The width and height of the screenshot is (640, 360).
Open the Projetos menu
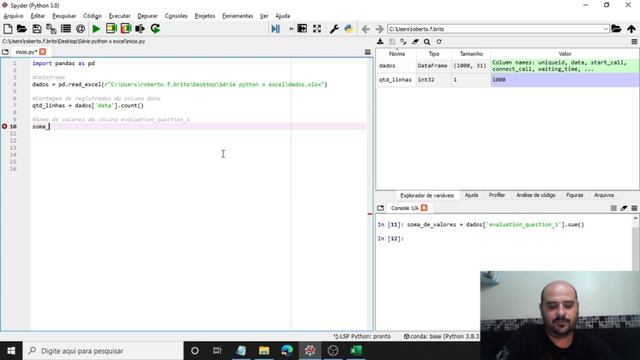click(204, 16)
